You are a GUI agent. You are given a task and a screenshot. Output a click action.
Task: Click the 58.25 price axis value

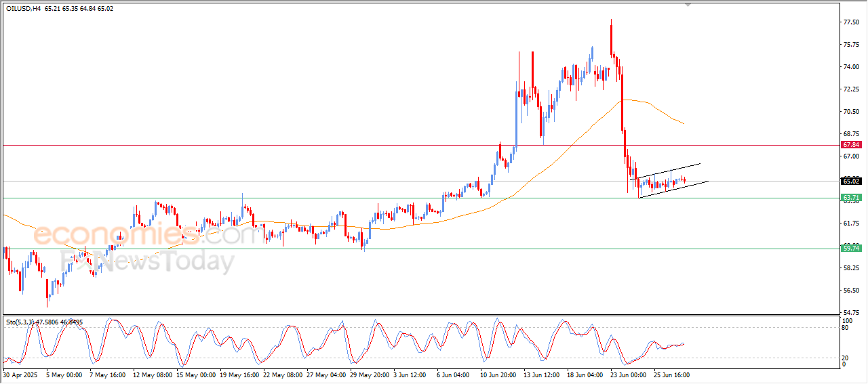(852, 268)
